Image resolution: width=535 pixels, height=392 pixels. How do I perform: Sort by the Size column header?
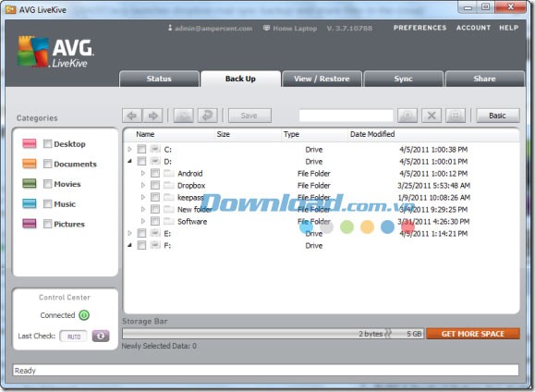click(223, 134)
